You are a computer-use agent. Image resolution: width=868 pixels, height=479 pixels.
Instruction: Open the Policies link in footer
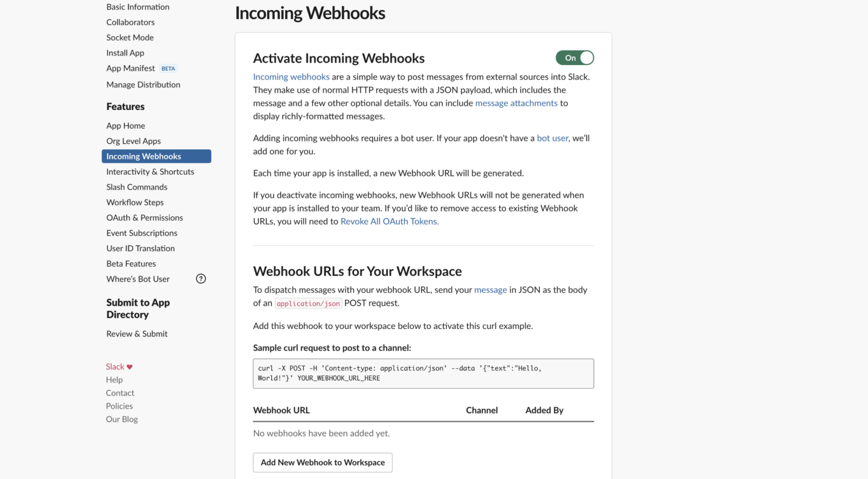coord(119,406)
